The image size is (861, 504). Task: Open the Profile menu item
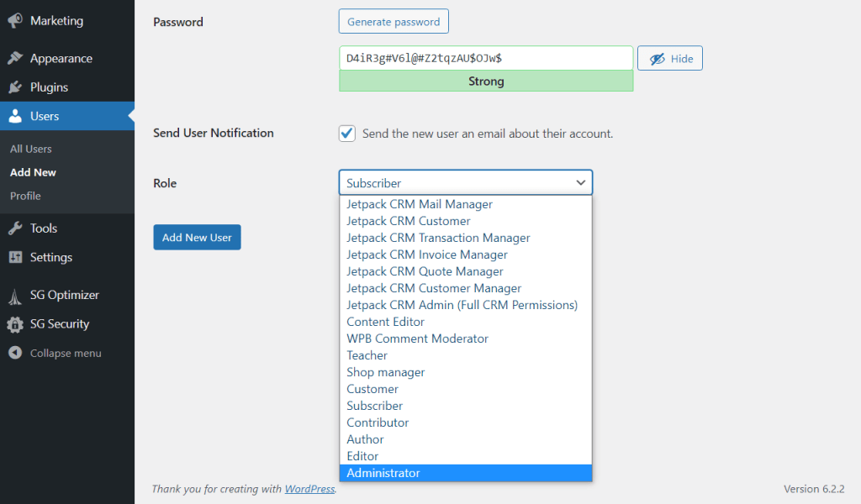click(x=25, y=196)
